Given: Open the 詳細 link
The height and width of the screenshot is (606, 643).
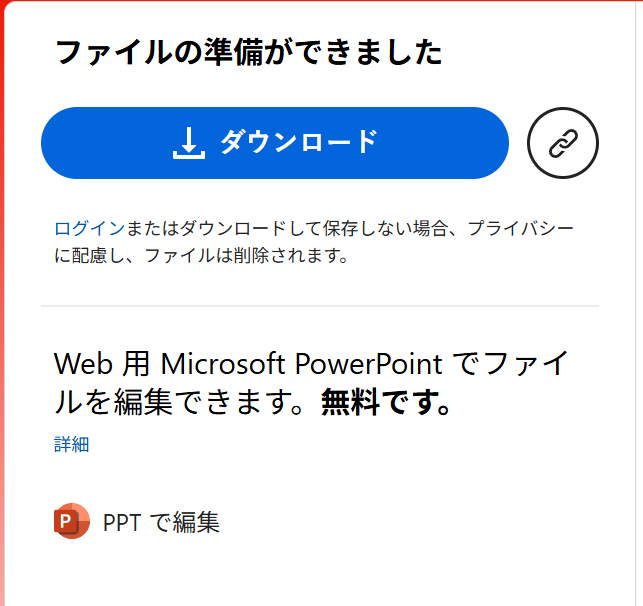Looking at the screenshot, I should point(72,445).
